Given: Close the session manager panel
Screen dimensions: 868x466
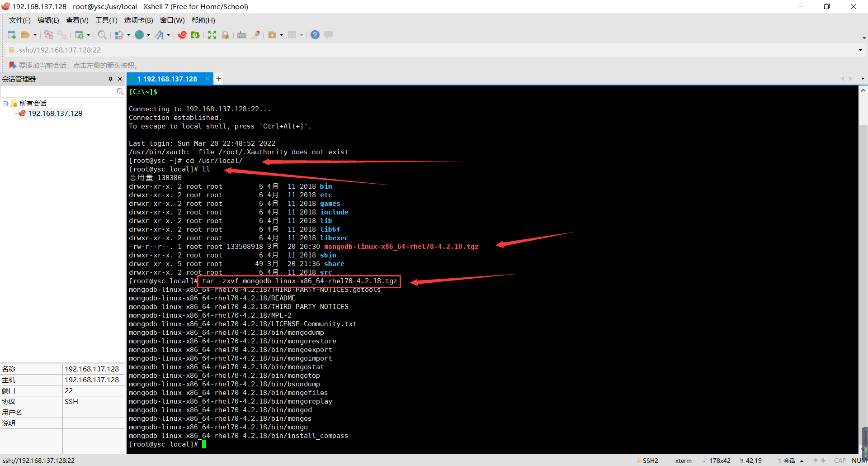Looking at the screenshot, I should click(120, 79).
